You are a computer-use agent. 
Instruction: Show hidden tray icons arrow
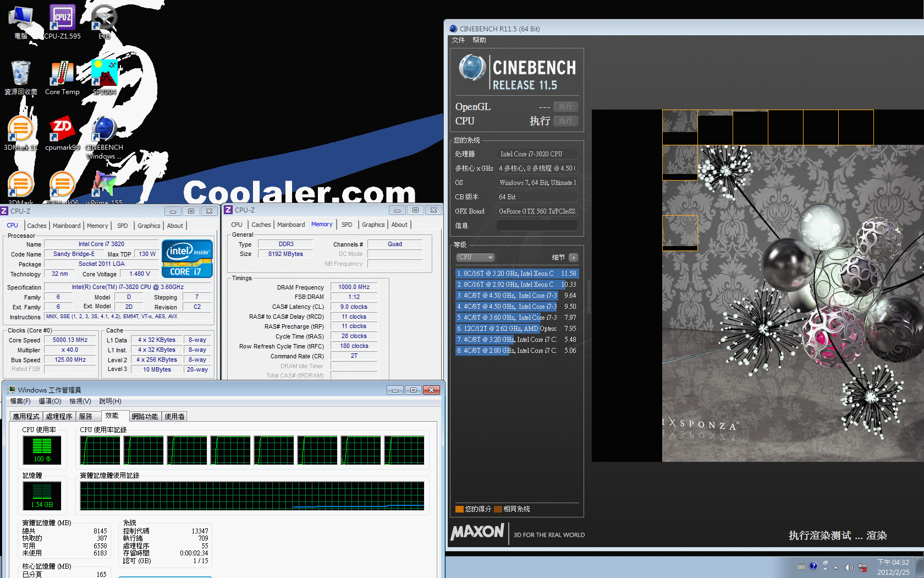pyautogui.click(x=836, y=568)
